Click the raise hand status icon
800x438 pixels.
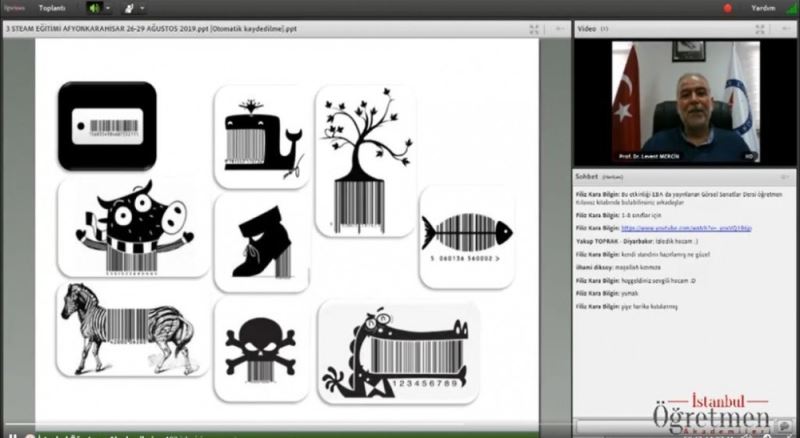(x=129, y=8)
